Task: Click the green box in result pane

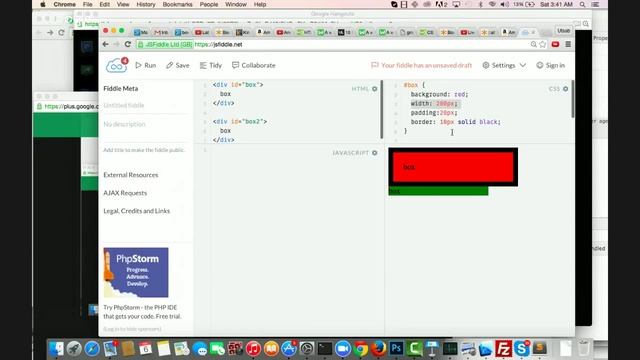Action: pyautogui.click(x=438, y=191)
